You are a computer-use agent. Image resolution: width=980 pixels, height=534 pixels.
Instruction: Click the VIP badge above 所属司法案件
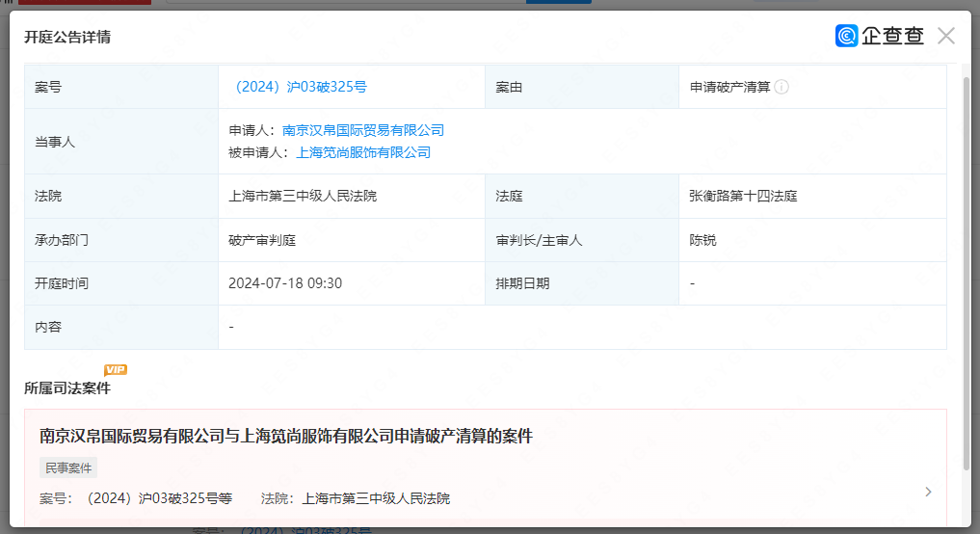116,369
